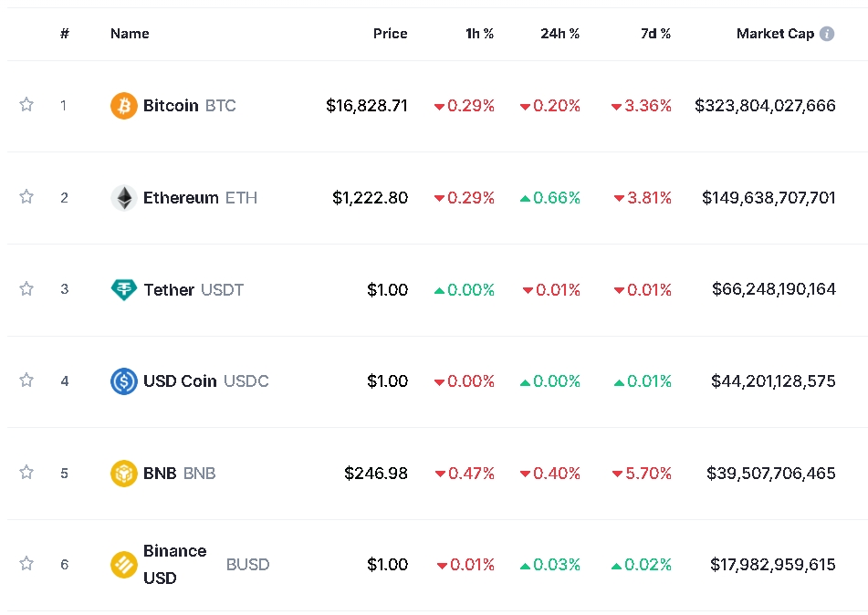The image size is (868, 615).
Task: Add Bitcoin to watchlist with star
Action: [26, 104]
